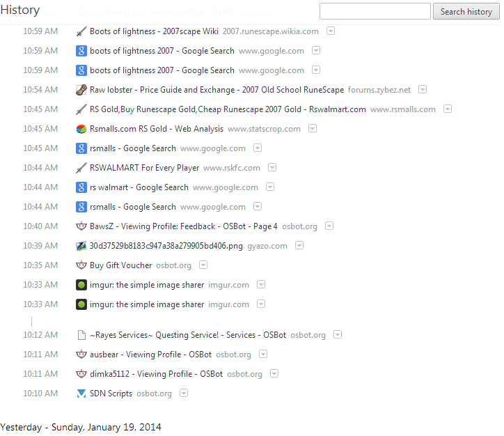Open the dropdown for Rsmalls.com Web Analysis
The image size is (504, 436).
313,129
